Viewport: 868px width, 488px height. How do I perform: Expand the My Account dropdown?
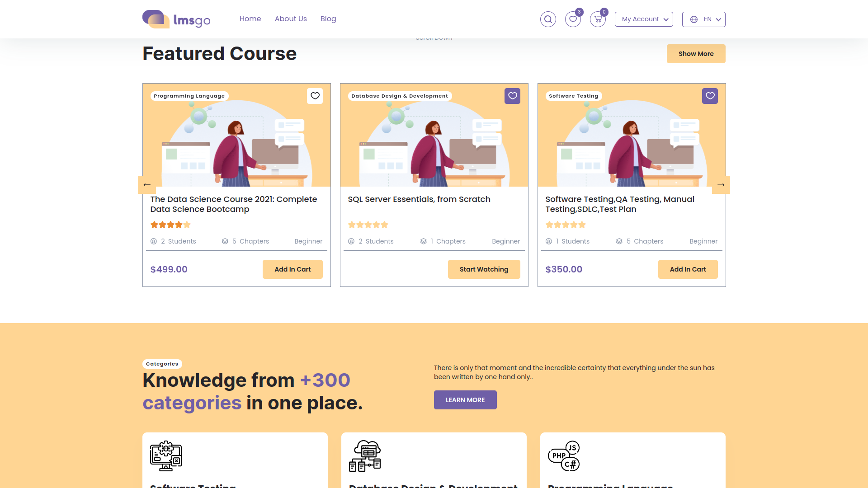pos(644,19)
